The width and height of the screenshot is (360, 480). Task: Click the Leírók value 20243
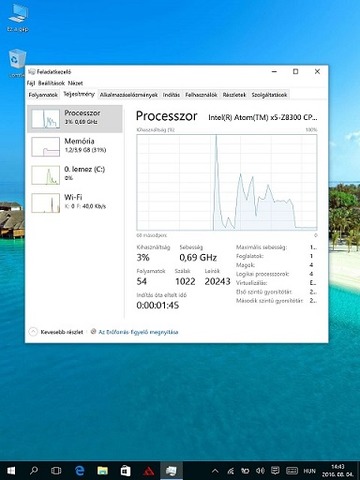point(217,282)
